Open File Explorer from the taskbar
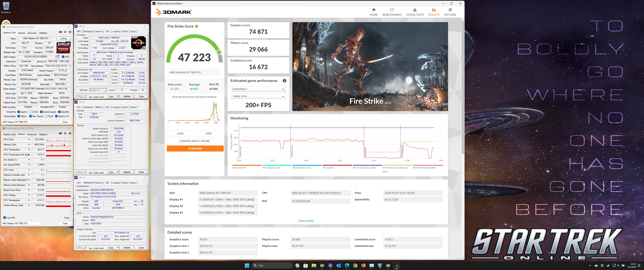 click(x=314, y=265)
